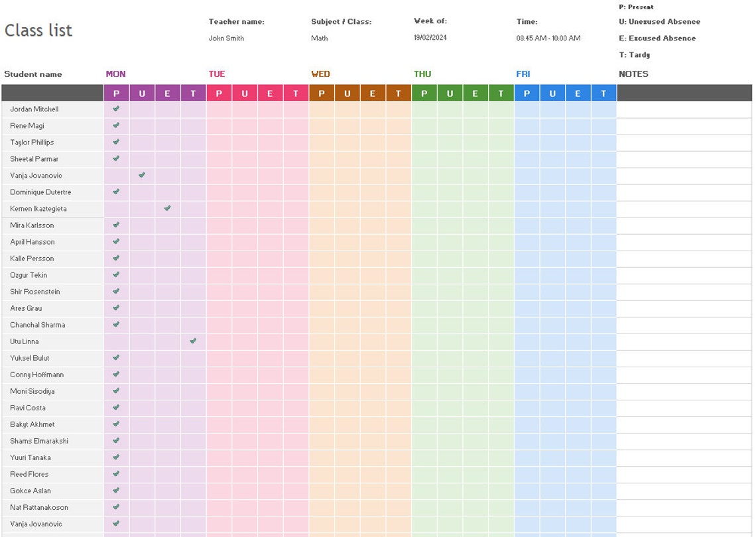The image size is (756, 537).
Task: Click Jordan Mitchell's empty Notes cell
Action: (683, 109)
